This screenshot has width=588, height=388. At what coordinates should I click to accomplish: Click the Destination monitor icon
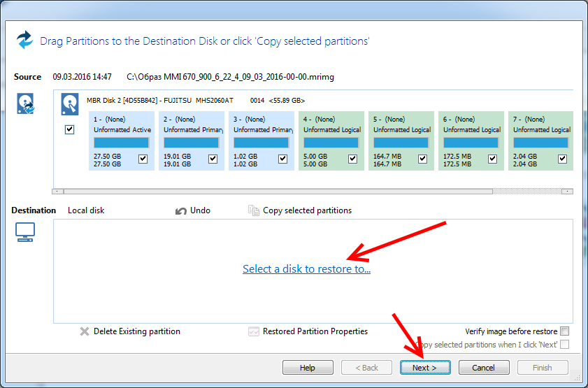tap(25, 233)
